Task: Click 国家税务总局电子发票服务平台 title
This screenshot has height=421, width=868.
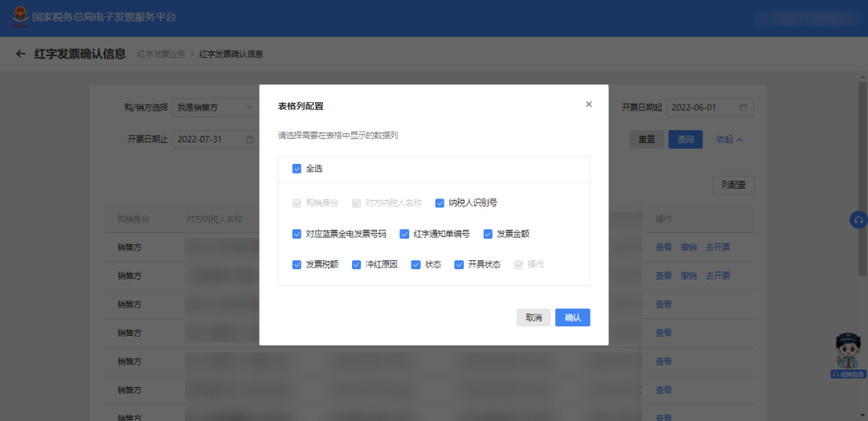Action: click(104, 17)
